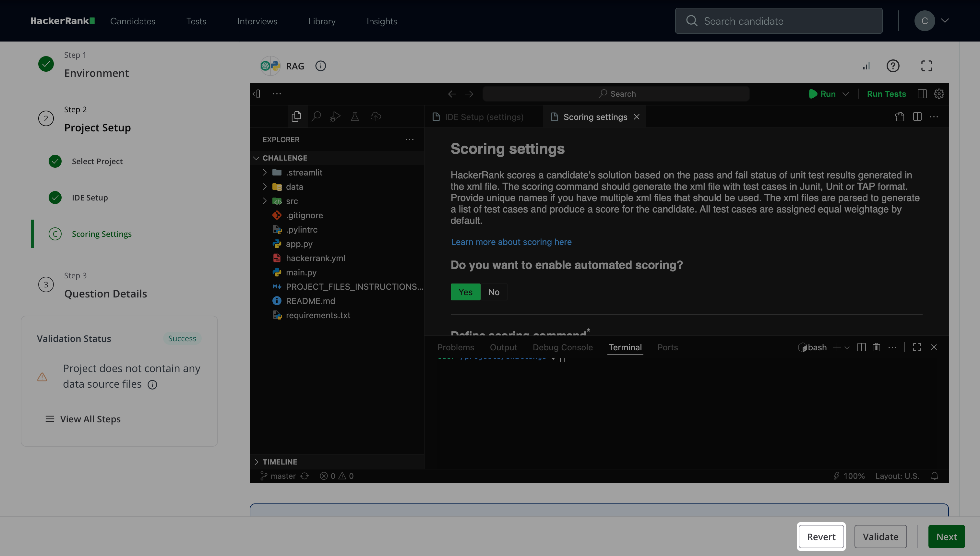
Task: Open the Run and Debug view icon
Action: coord(335,116)
